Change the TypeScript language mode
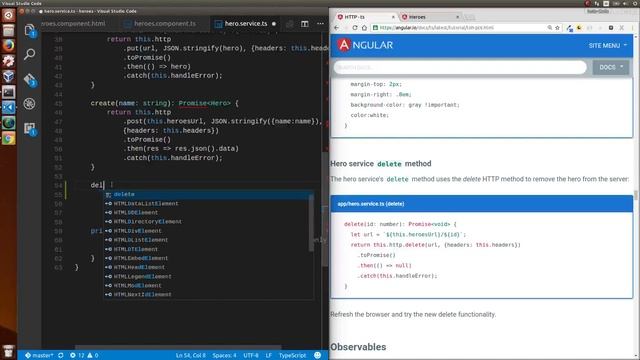This screenshot has height=360, width=640. point(292,355)
